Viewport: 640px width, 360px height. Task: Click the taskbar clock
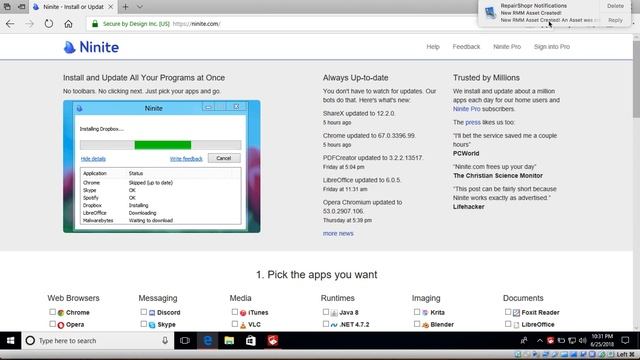(x=602, y=340)
